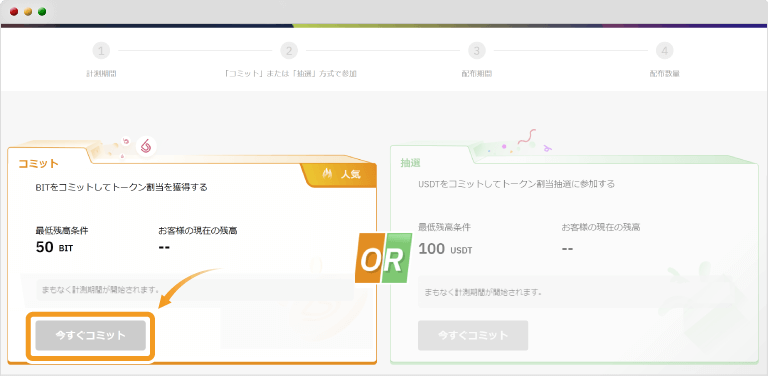Open the 抽選 card title tab
768x376 pixels.
410,164
